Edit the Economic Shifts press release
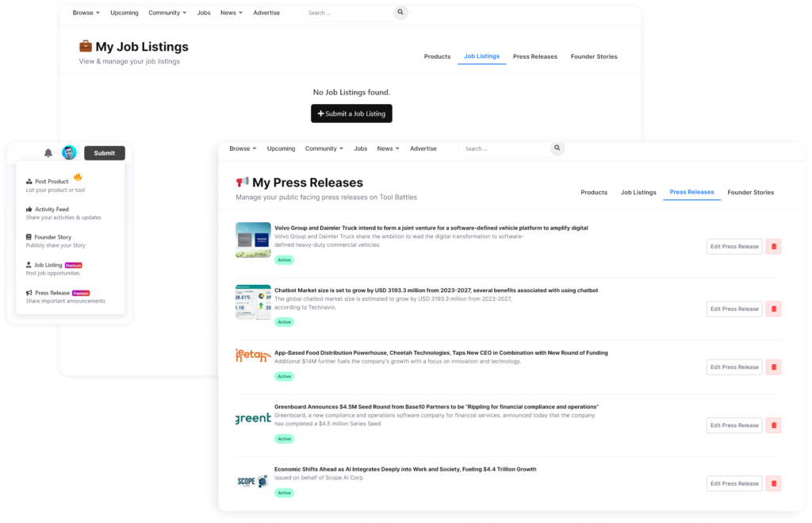The image size is (812, 523). (734, 483)
